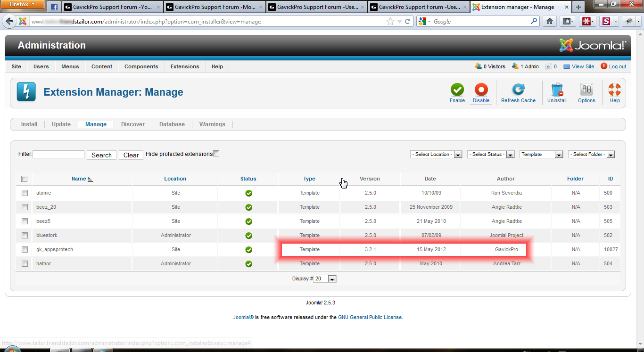Tick the select-all checkbox in the table header
644x352 pixels.
[x=25, y=179]
